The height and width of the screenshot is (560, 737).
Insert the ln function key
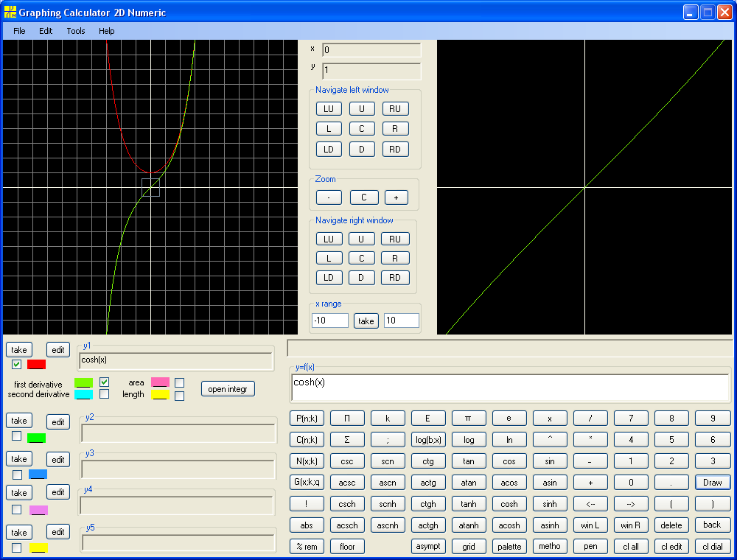point(509,440)
